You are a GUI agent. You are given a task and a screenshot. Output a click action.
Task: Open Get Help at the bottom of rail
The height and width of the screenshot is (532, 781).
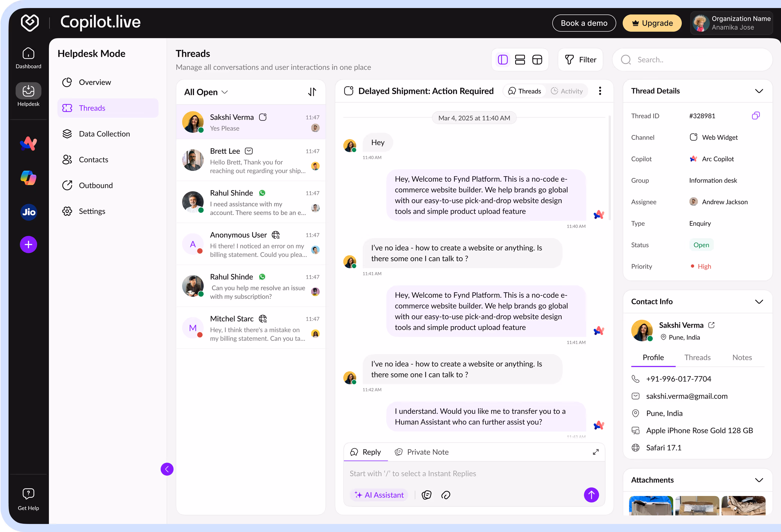point(28,499)
